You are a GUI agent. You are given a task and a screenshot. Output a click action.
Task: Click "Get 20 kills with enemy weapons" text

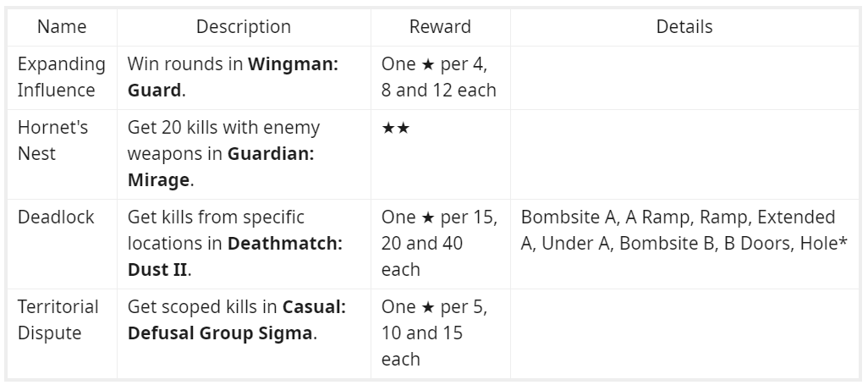coord(223,128)
